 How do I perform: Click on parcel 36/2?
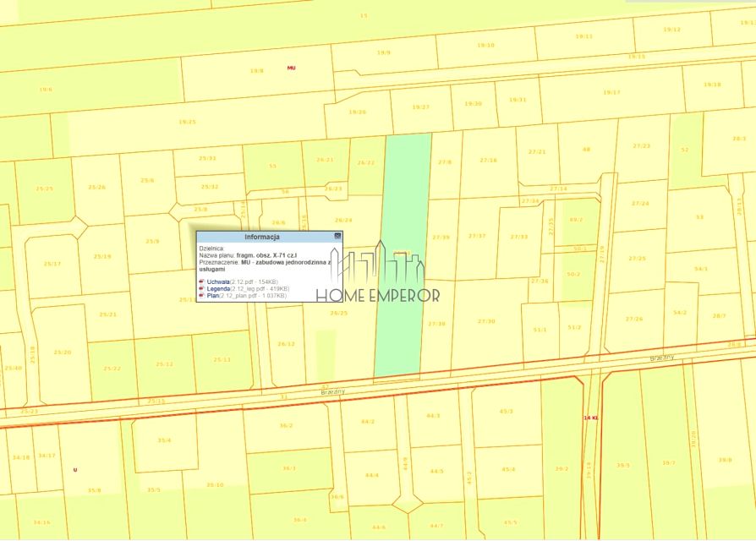(286, 425)
